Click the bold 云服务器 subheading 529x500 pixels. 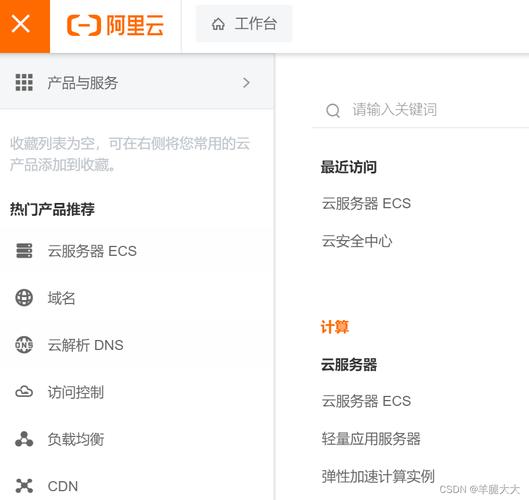pos(349,365)
